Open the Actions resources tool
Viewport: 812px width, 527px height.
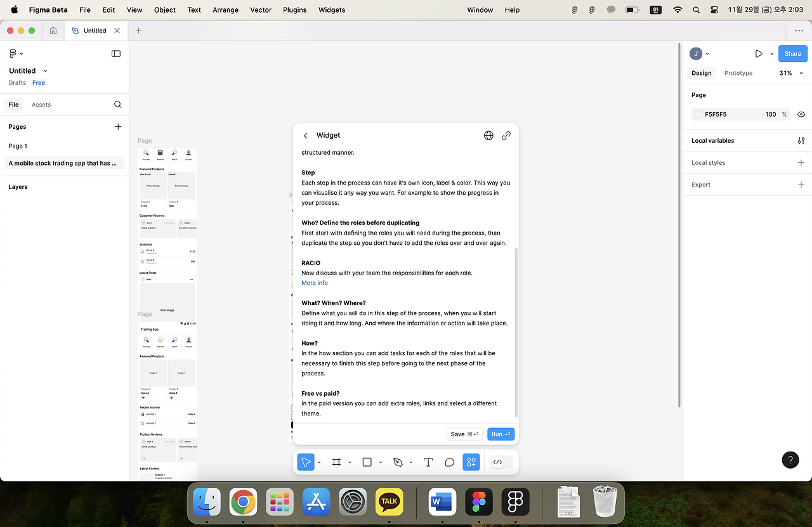(x=471, y=462)
